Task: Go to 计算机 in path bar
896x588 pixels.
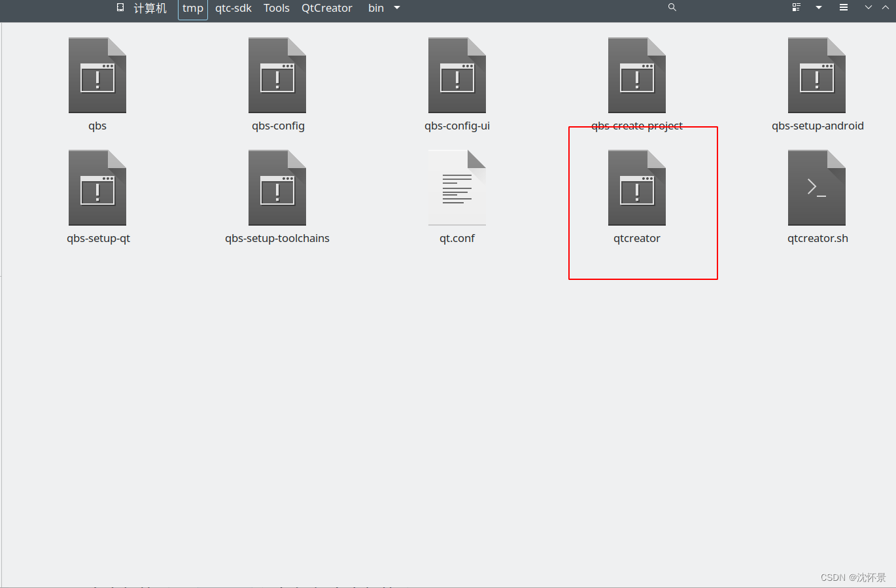Action: pyautogui.click(x=150, y=8)
